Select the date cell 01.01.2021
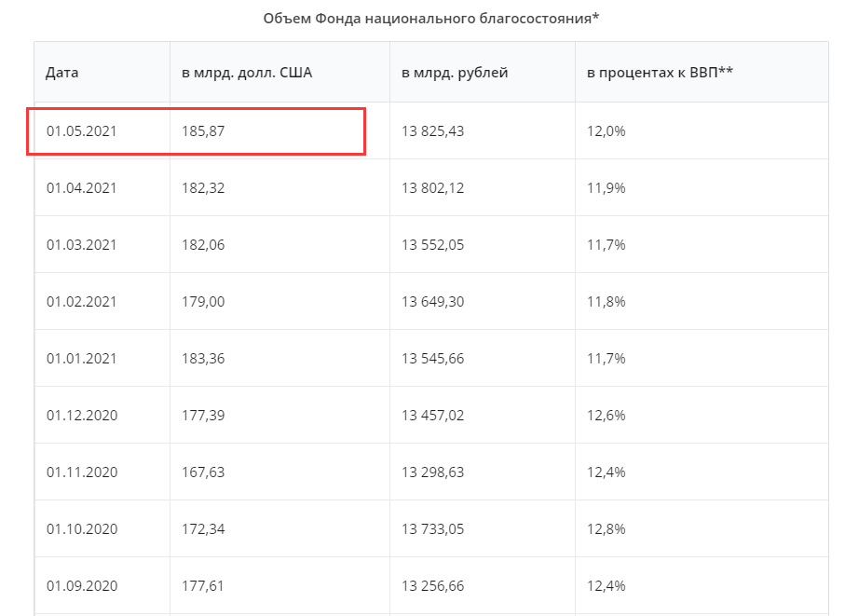Viewport: 845px width, 616px height. coord(82,359)
